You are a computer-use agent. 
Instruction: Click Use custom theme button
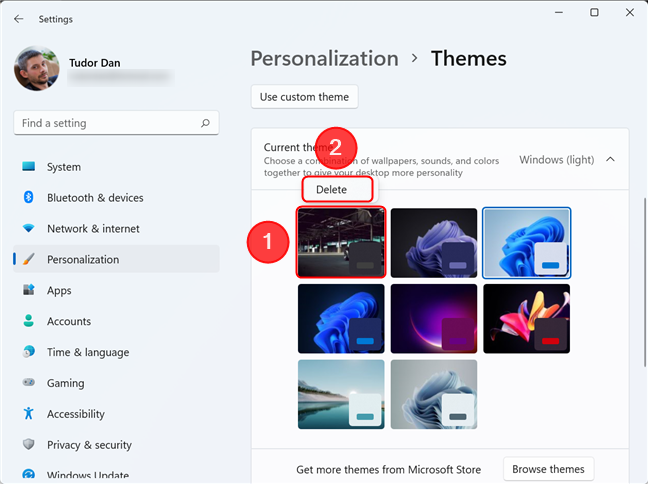click(x=305, y=97)
